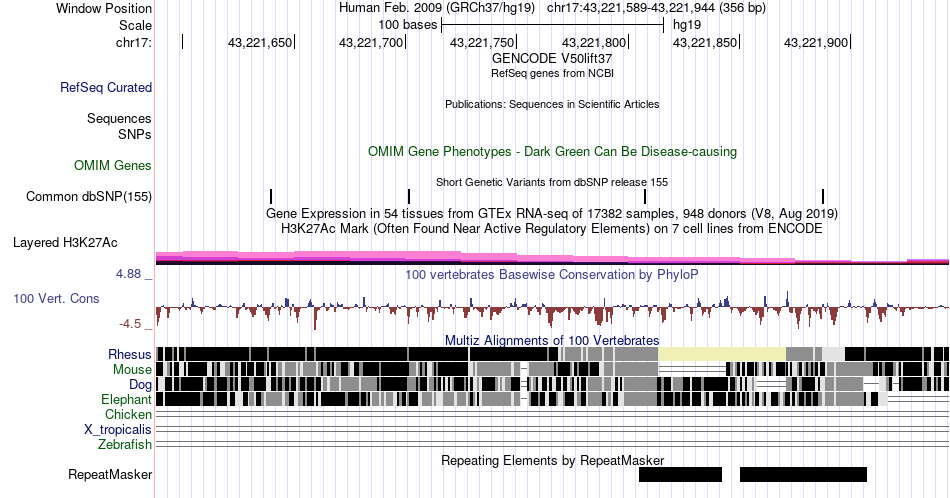Open the 100 Vert. Cons track label

click(x=56, y=298)
